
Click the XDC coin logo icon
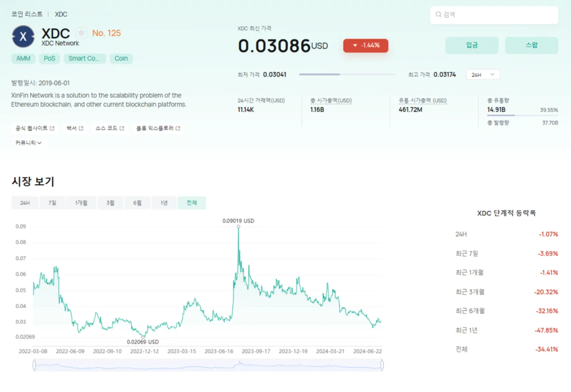coord(23,36)
